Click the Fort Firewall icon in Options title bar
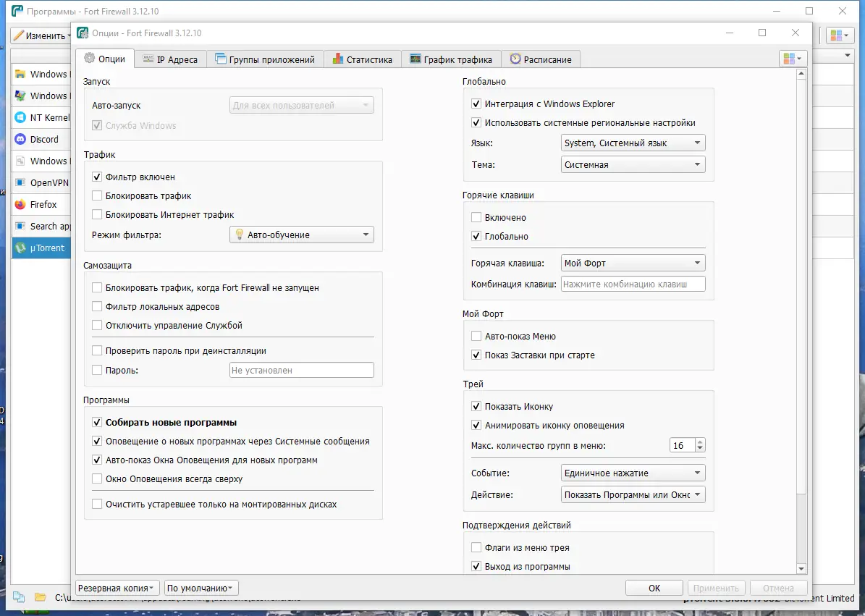Screen dimensions: 865x616 click(x=83, y=33)
